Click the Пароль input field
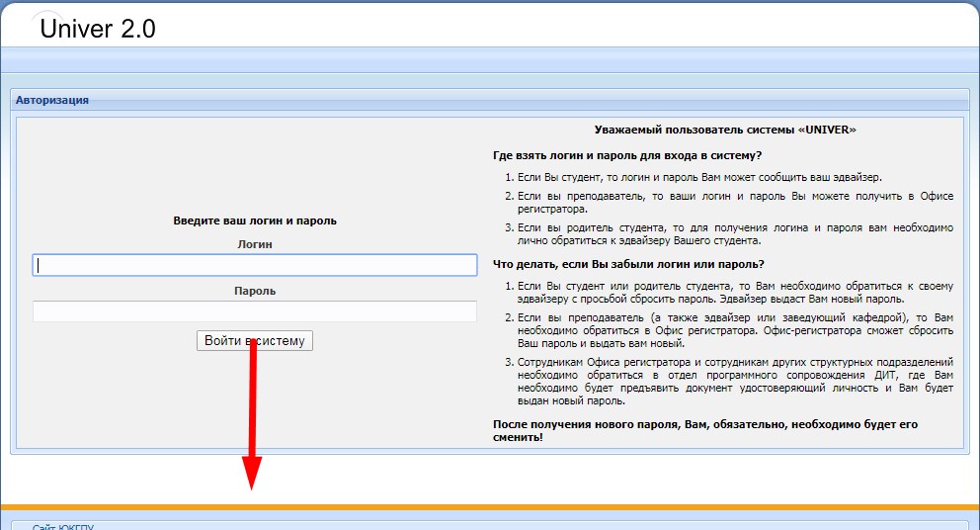 point(255,311)
